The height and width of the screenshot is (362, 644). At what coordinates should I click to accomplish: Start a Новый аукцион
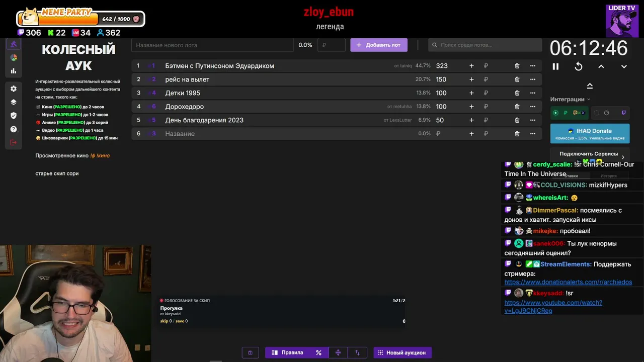tap(403, 352)
